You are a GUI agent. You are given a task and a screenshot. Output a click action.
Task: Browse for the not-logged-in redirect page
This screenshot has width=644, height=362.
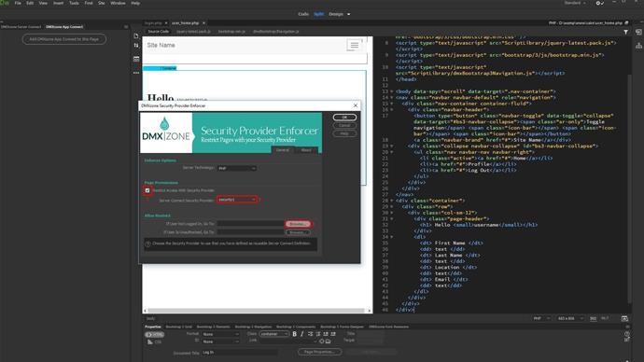pos(298,224)
